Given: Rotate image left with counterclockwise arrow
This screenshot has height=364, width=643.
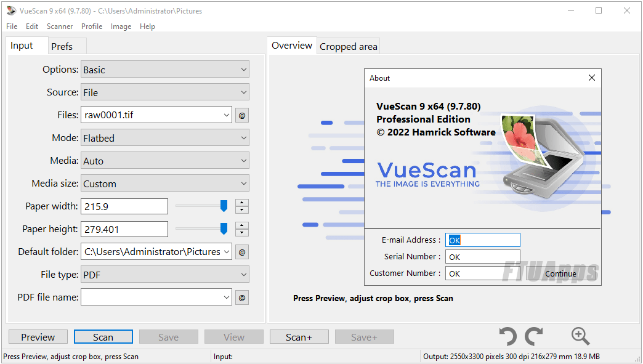Looking at the screenshot, I should coord(508,336).
